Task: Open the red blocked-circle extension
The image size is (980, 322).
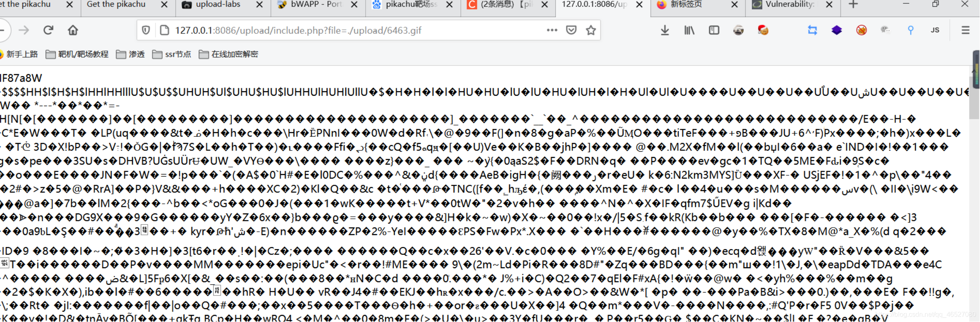Action: point(862,30)
